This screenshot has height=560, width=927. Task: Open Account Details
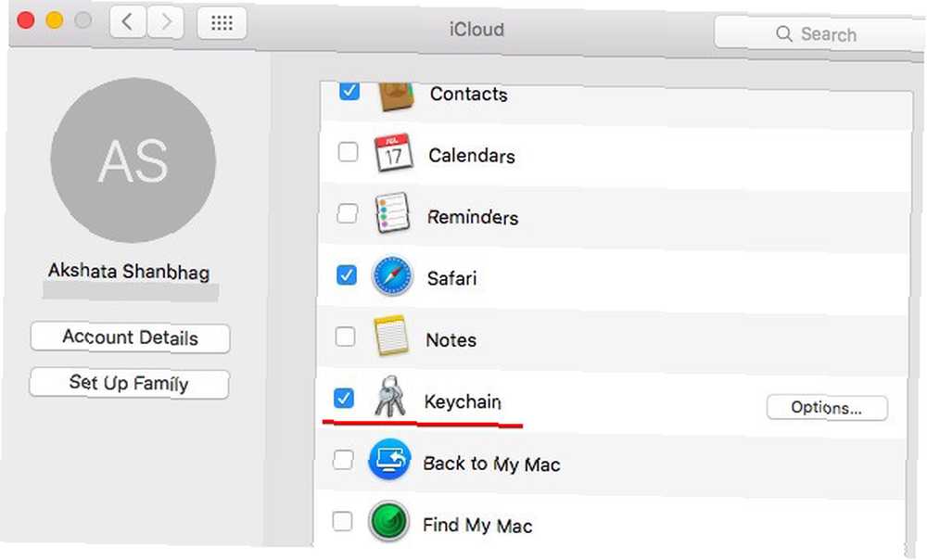point(130,337)
